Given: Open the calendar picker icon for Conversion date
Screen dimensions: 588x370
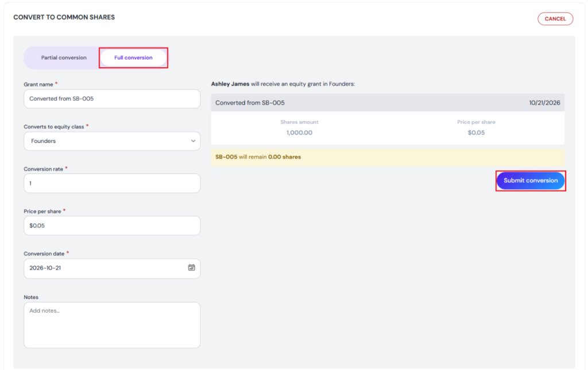Looking at the screenshot, I should [x=191, y=267].
